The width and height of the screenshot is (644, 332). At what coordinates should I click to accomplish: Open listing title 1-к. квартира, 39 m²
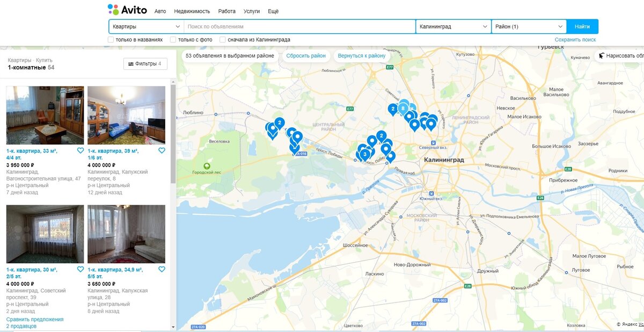113,154
